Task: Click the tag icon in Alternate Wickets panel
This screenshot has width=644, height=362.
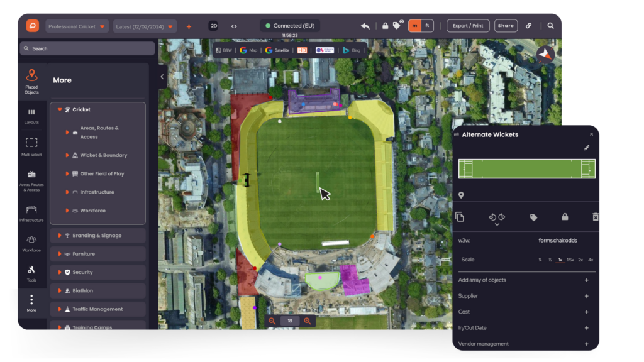Action: coord(533,217)
